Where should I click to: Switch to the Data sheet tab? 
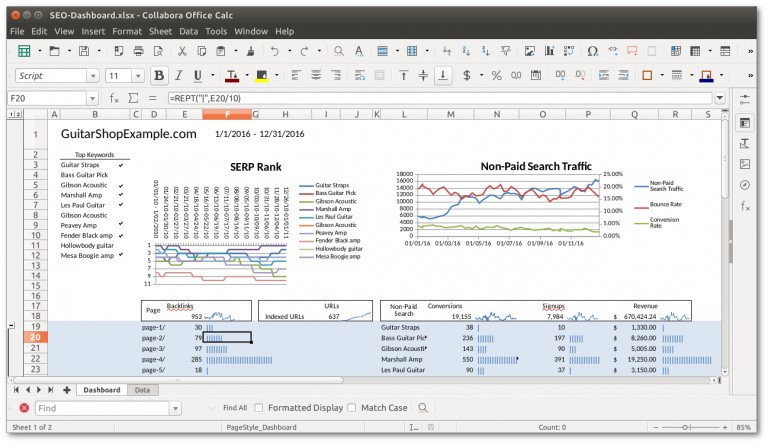[x=143, y=390]
